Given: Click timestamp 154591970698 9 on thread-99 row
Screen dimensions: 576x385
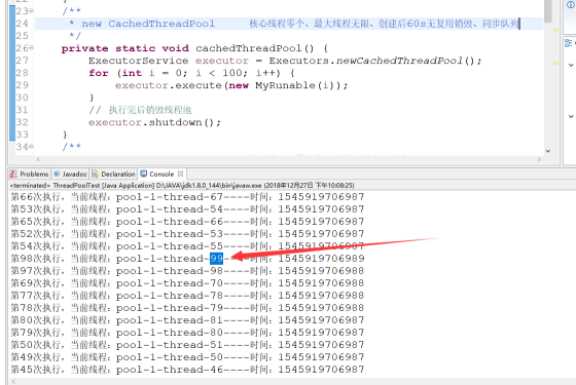Looking at the screenshot, I should (321, 259).
